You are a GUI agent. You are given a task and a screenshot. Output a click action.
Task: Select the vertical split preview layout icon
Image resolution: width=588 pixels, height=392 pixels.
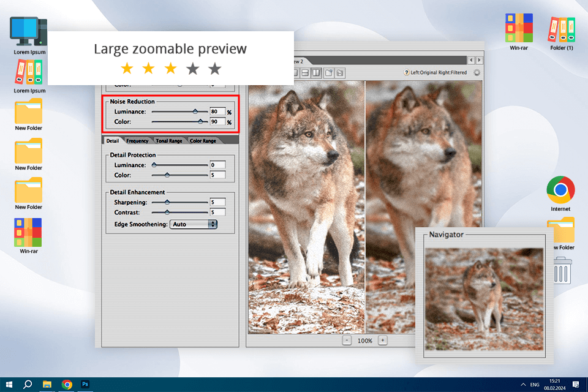click(x=317, y=73)
